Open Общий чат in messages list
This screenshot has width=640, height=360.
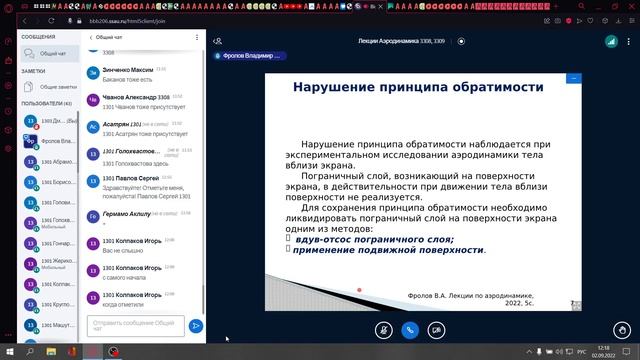tap(50, 53)
